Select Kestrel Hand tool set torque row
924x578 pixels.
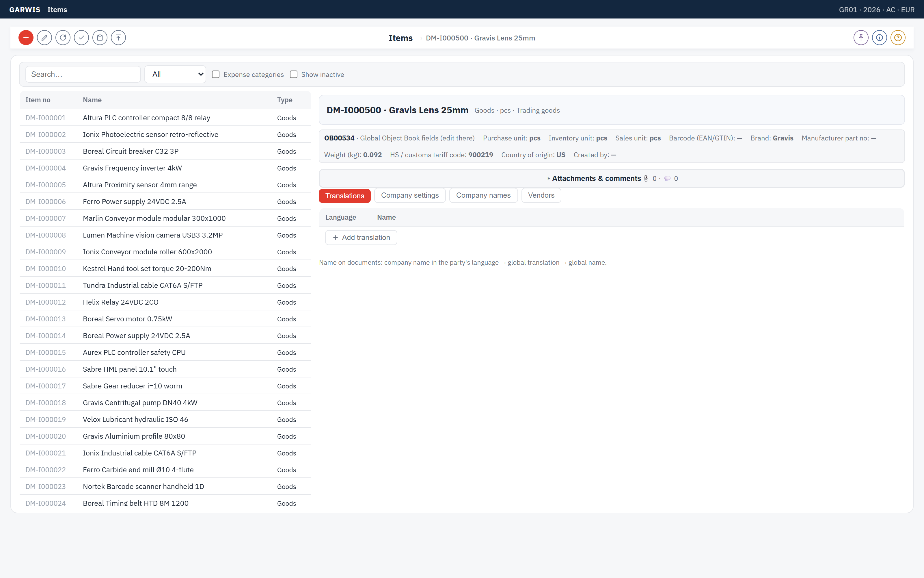click(165, 269)
